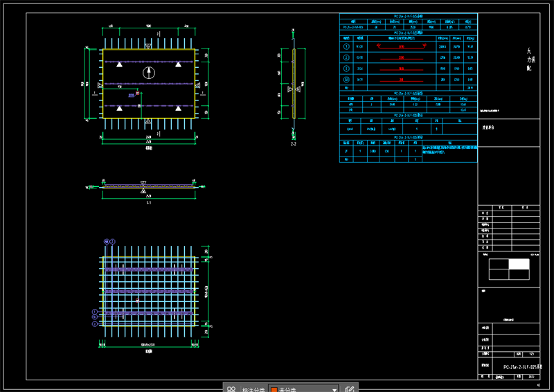Click circled number 1 in rebar table
Image resolution: width=554 pixels, height=392 pixels.
(346, 46)
